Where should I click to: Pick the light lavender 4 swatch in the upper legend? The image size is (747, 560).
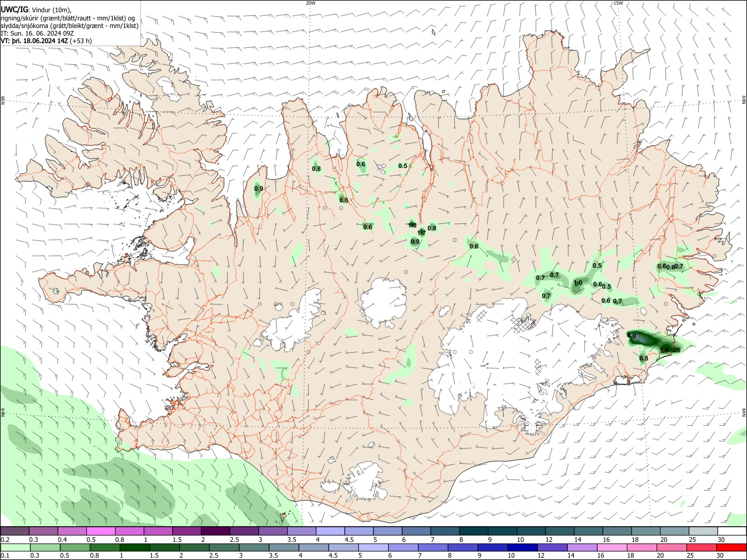pyautogui.click(x=330, y=531)
